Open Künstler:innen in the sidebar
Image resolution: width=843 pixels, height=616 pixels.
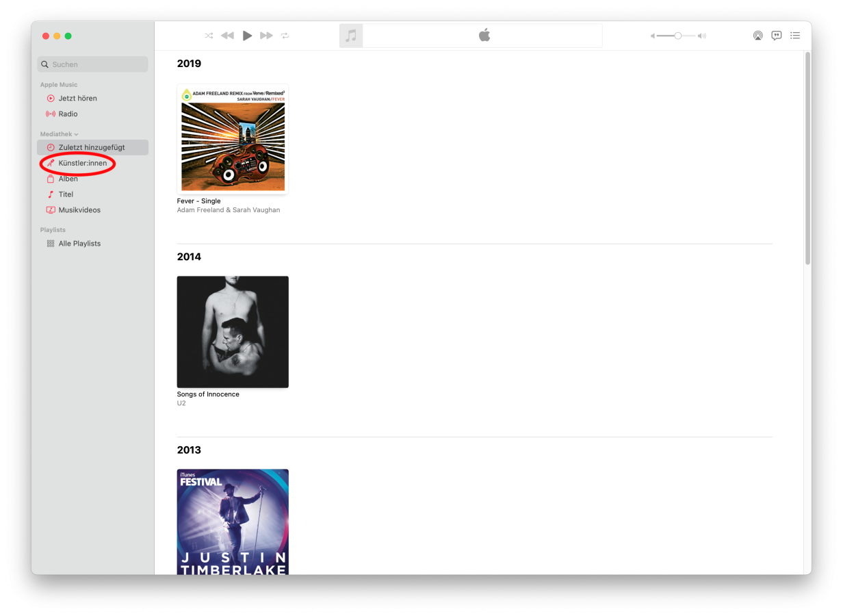coord(93,164)
